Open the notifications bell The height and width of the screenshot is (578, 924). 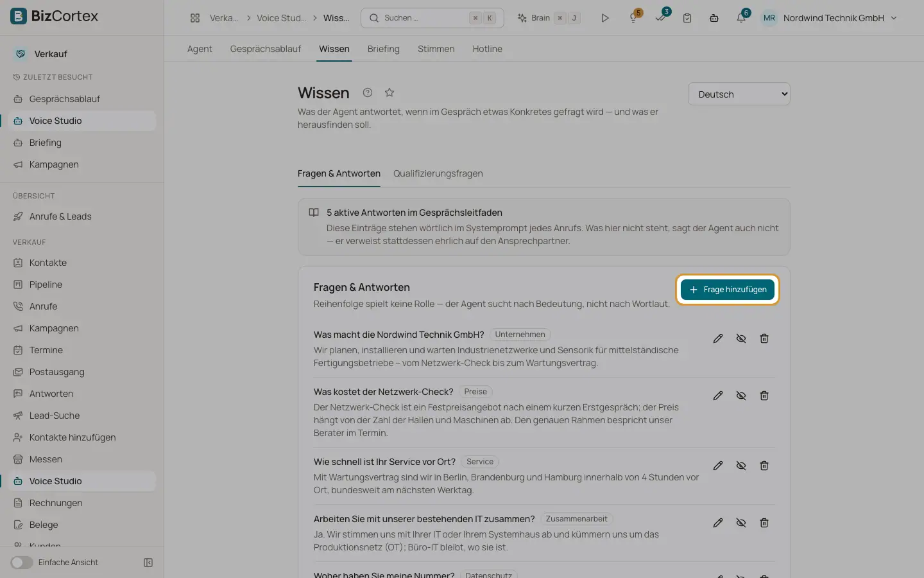(x=741, y=18)
